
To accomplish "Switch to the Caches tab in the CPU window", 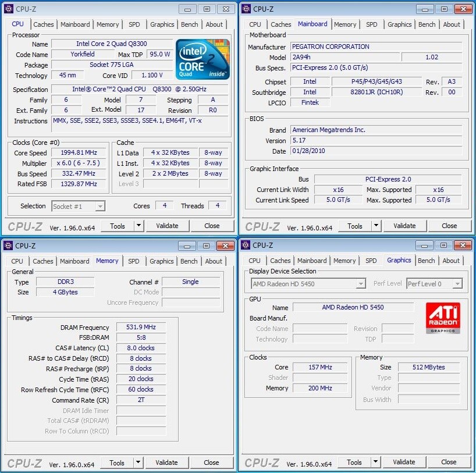I will pyautogui.click(x=44, y=24).
